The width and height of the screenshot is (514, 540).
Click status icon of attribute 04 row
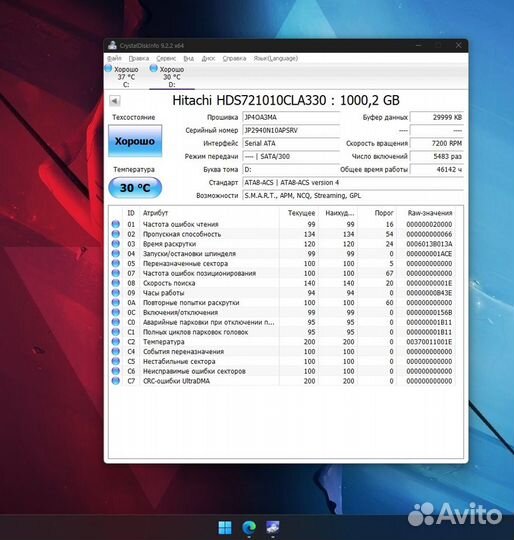pos(116,254)
